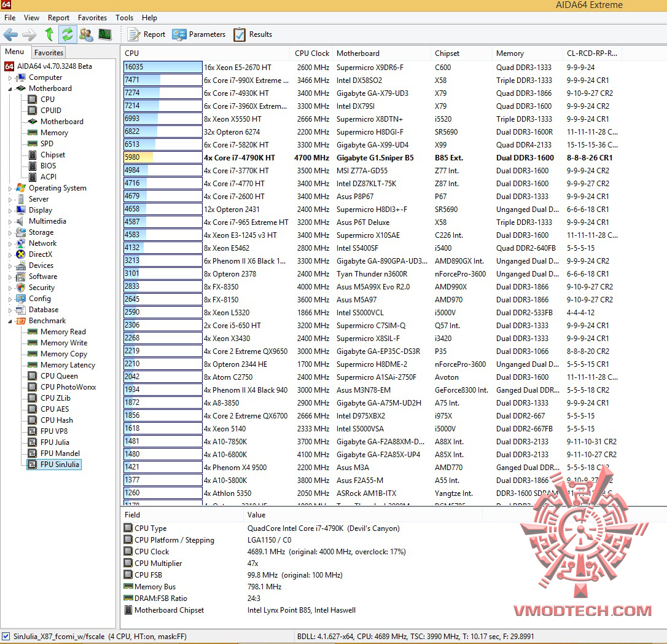The image size is (667, 644).
Task: Select CPU ZLib benchmark
Action: click(x=55, y=398)
